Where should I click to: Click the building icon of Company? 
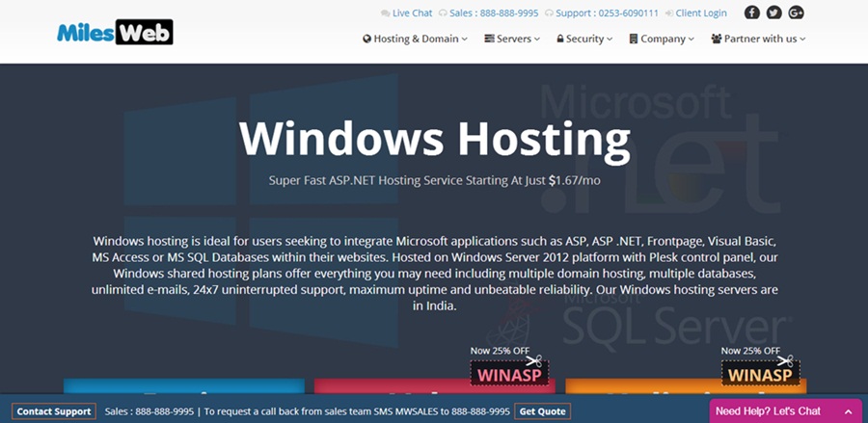click(634, 39)
